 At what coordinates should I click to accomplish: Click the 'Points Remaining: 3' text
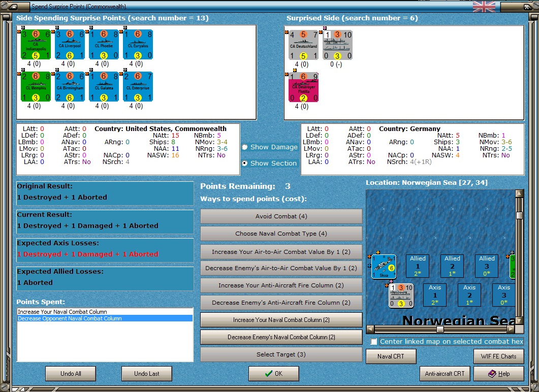(245, 186)
